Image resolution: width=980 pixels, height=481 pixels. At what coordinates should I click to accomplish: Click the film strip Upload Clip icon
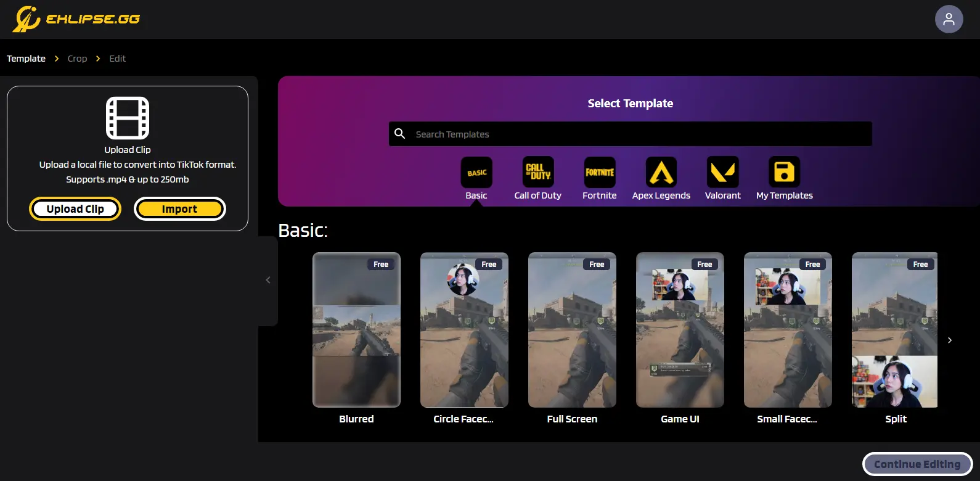point(128,118)
